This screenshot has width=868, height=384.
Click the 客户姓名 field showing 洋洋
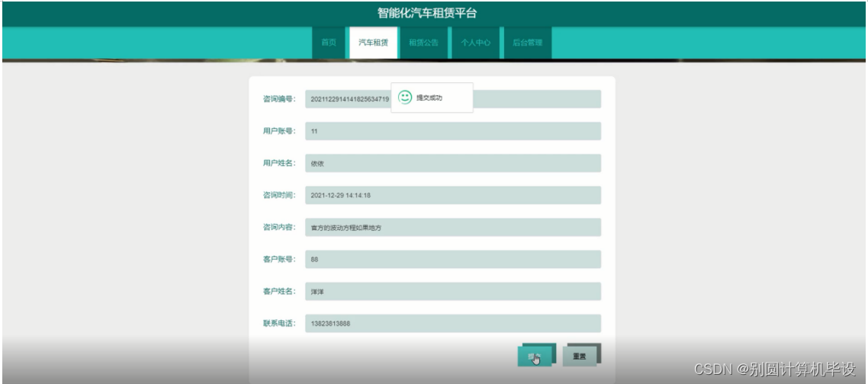453,292
